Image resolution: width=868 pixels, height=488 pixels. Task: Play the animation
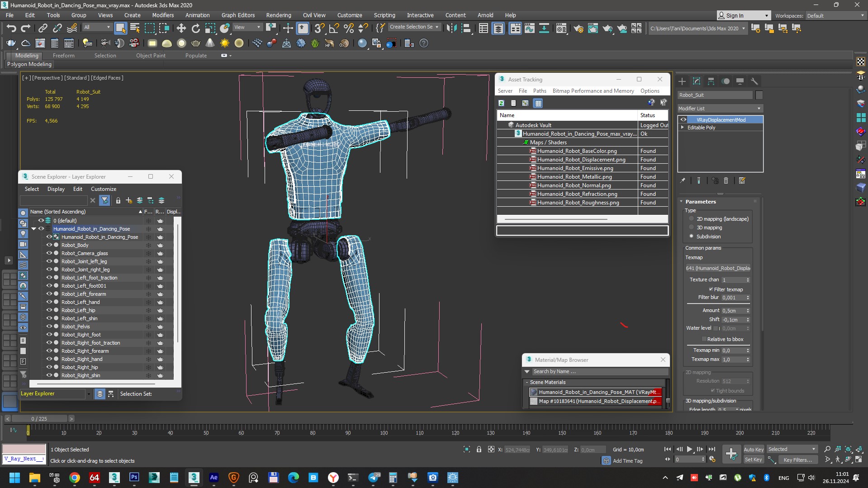pos(689,449)
